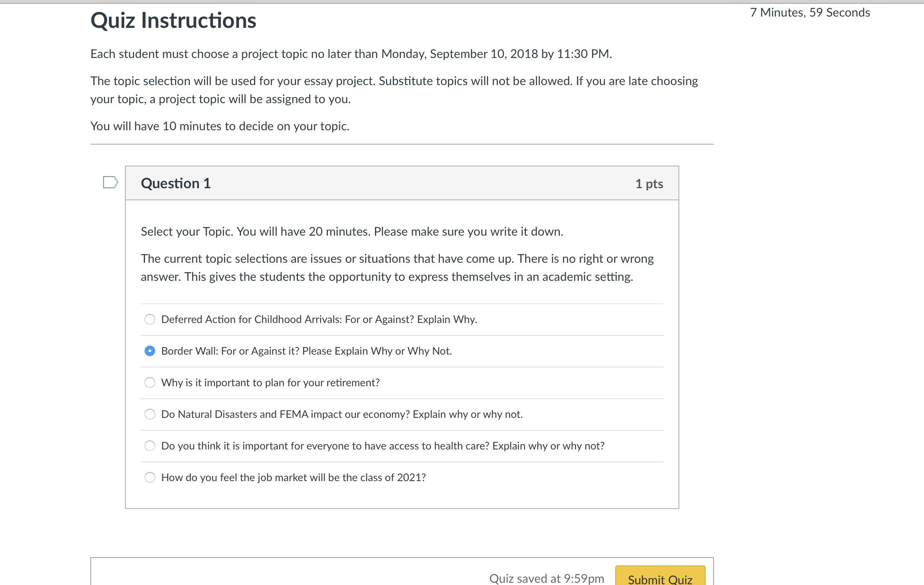Click the health care access answer text

coord(383,446)
